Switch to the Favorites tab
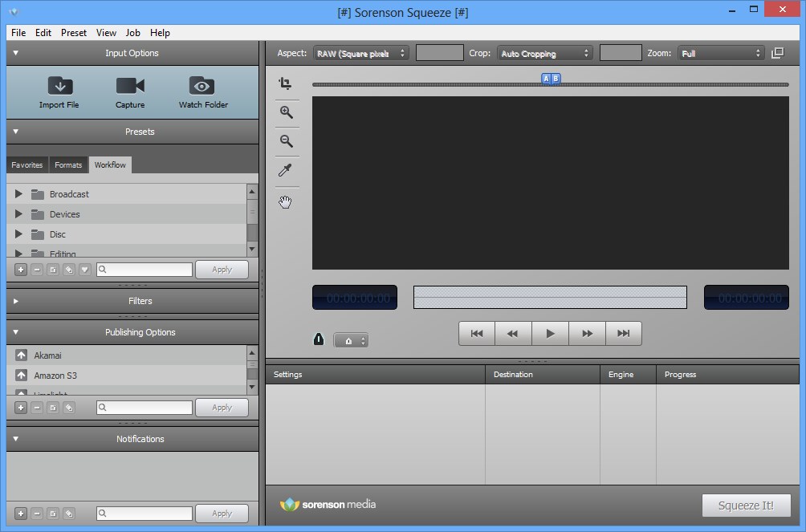 pos(27,165)
